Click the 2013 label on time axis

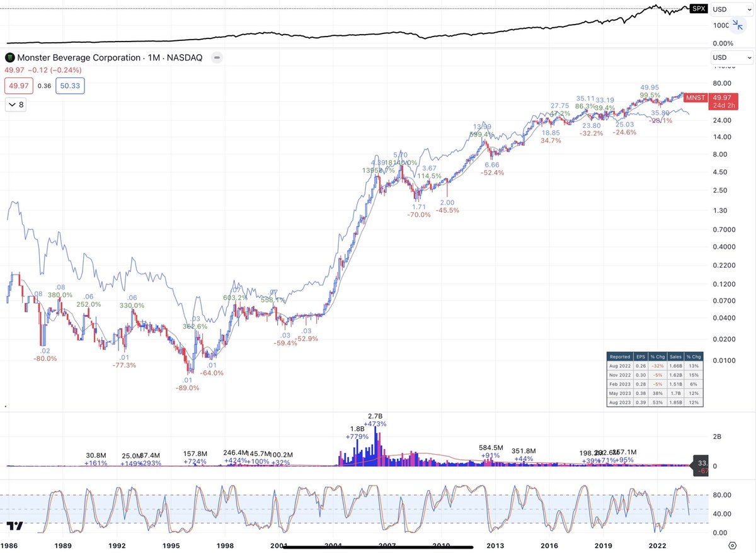point(496,545)
